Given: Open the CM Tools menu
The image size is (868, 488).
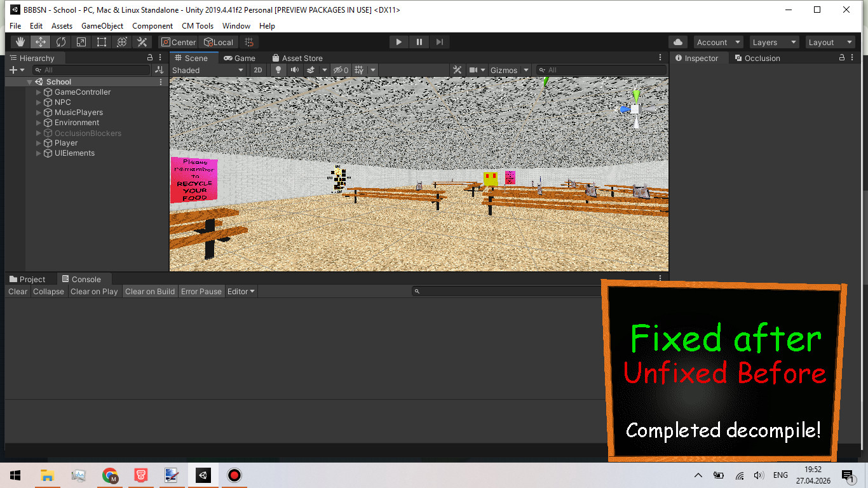Looking at the screenshot, I should (x=198, y=26).
